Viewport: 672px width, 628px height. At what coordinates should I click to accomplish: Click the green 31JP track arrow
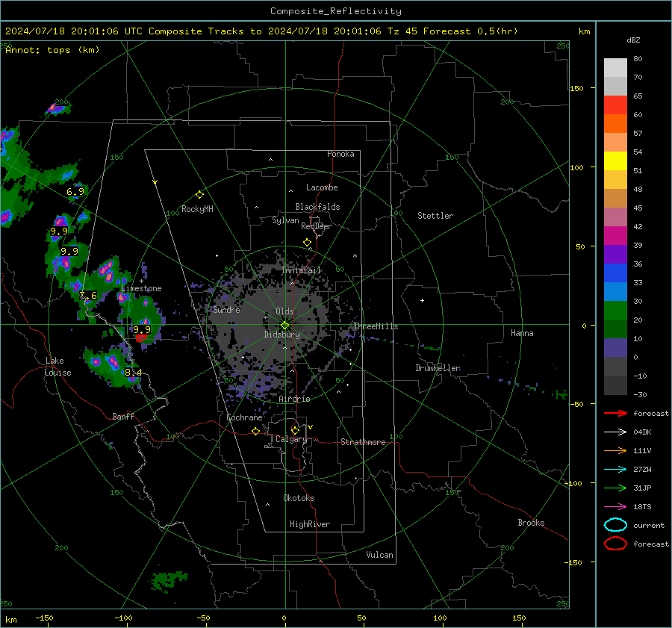pos(615,488)
